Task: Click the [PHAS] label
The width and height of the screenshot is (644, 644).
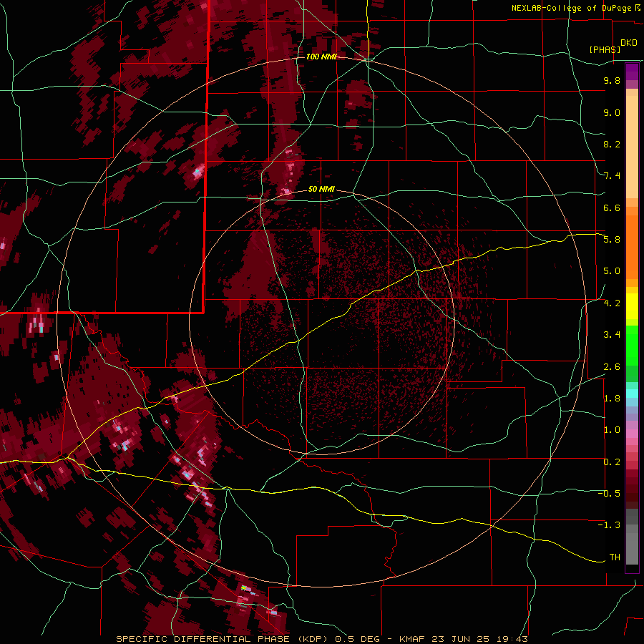Action: point(605,49)
